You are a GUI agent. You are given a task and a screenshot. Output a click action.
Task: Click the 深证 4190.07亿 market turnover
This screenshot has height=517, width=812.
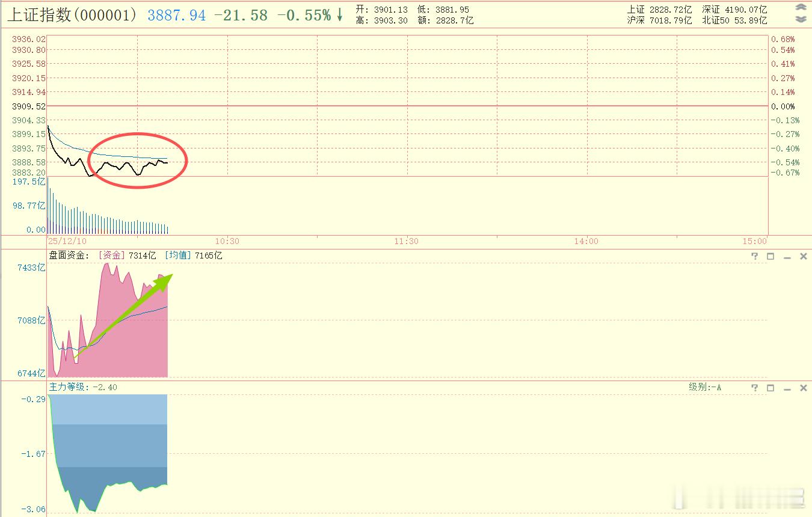[734, 10]
